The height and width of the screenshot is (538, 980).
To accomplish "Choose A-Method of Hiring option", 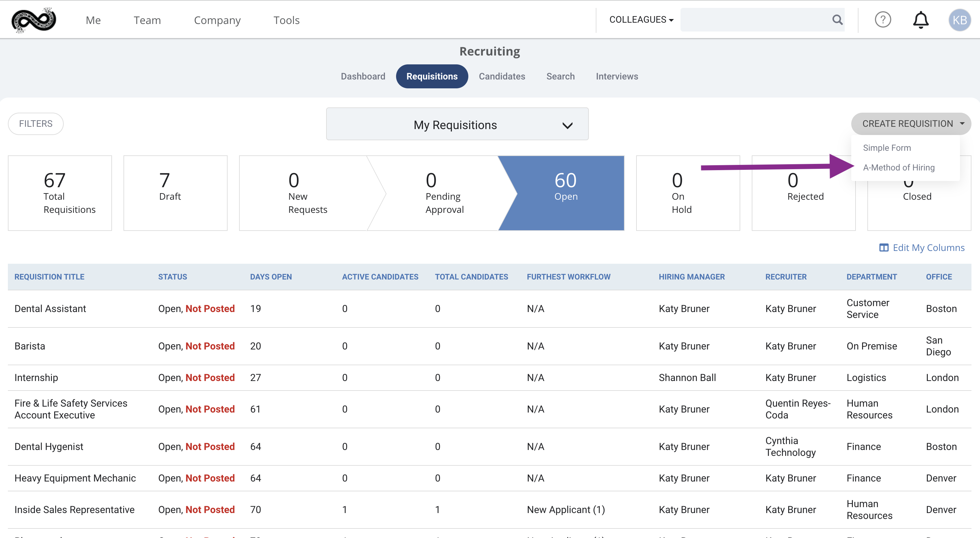I will click(x=899, y=168).
